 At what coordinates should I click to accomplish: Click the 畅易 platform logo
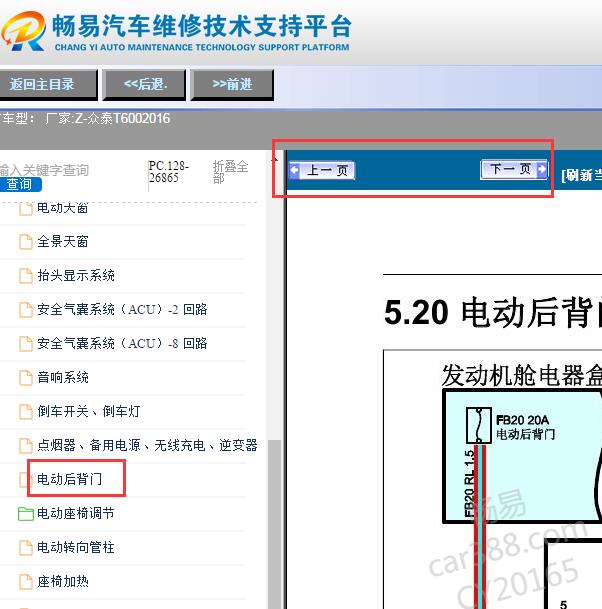(x=23, y=32)
